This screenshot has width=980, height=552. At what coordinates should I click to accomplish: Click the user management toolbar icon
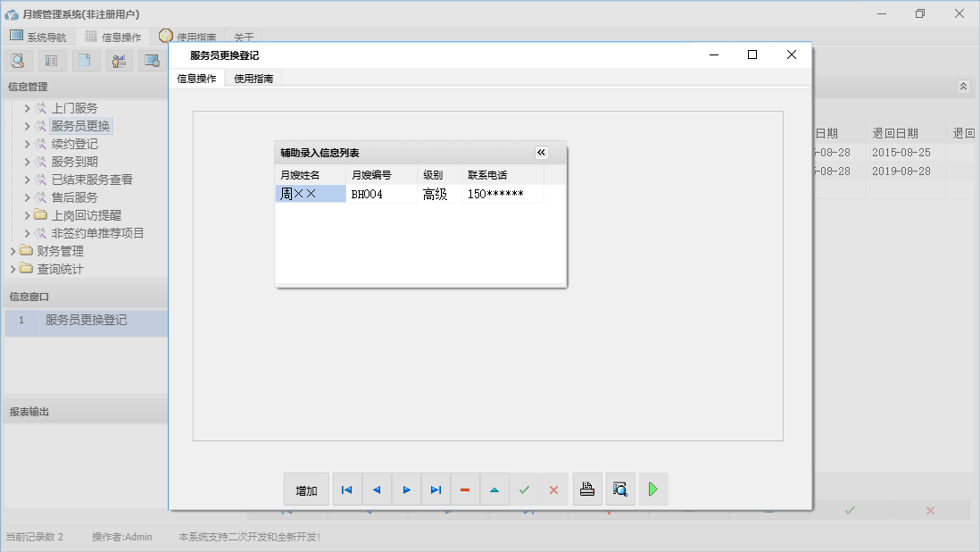(x=119, y=61)
